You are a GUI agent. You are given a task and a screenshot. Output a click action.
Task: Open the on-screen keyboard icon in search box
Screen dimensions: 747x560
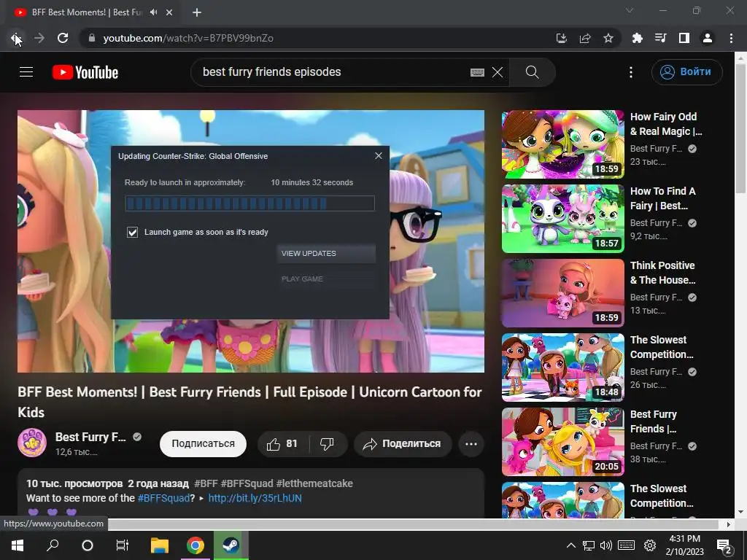pyautogui.click(x=477, y=72)
